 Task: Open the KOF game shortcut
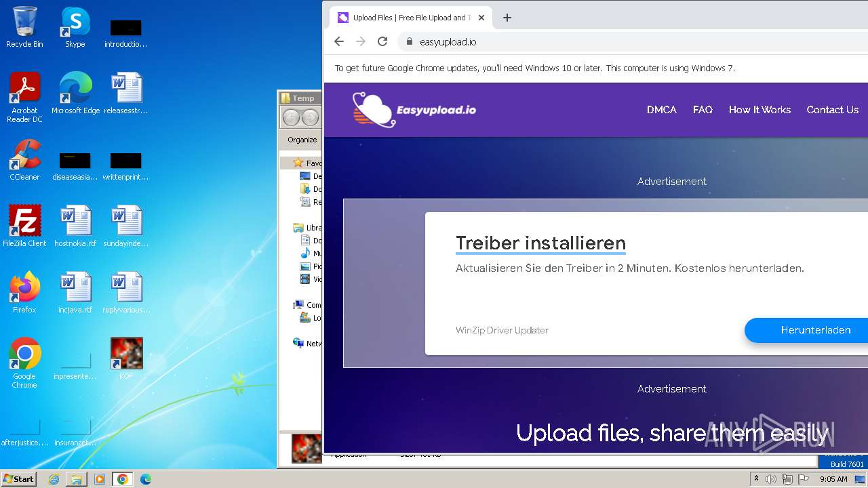point(126,359)
